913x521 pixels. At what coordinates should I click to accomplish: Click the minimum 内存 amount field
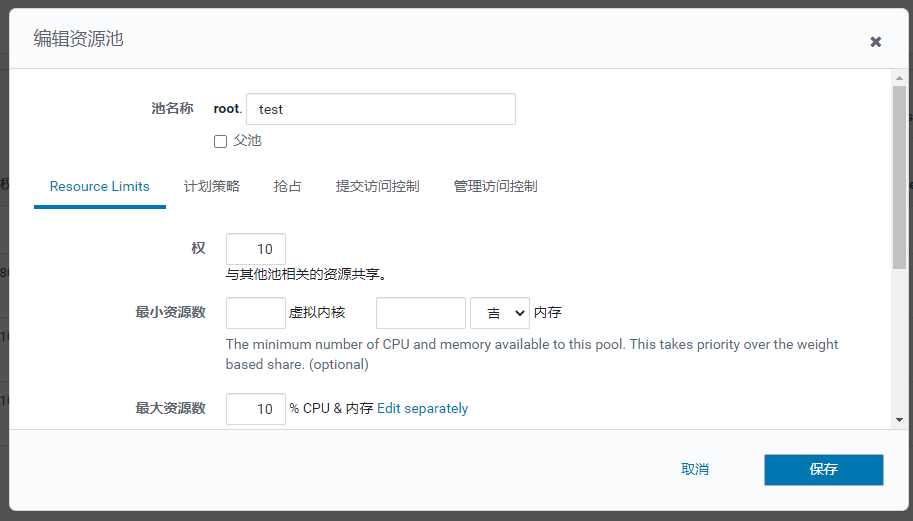click(420, 313)
